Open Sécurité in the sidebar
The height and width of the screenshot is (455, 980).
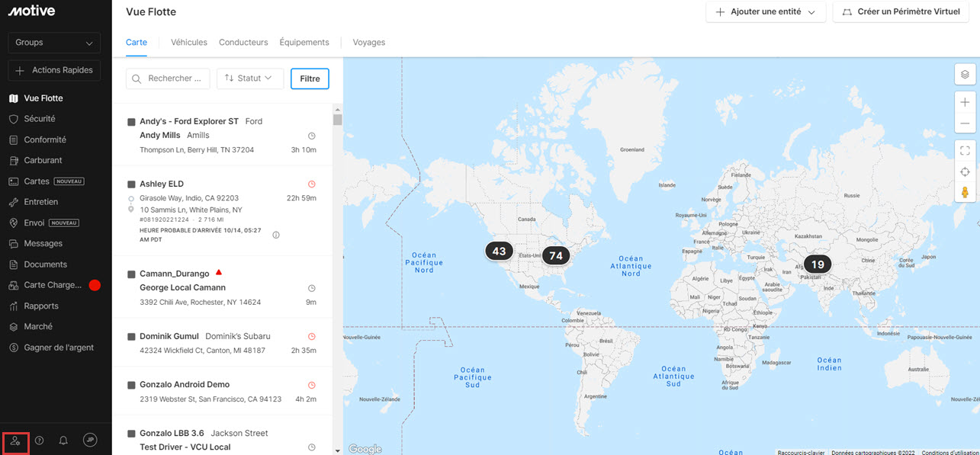coord(32,119)
